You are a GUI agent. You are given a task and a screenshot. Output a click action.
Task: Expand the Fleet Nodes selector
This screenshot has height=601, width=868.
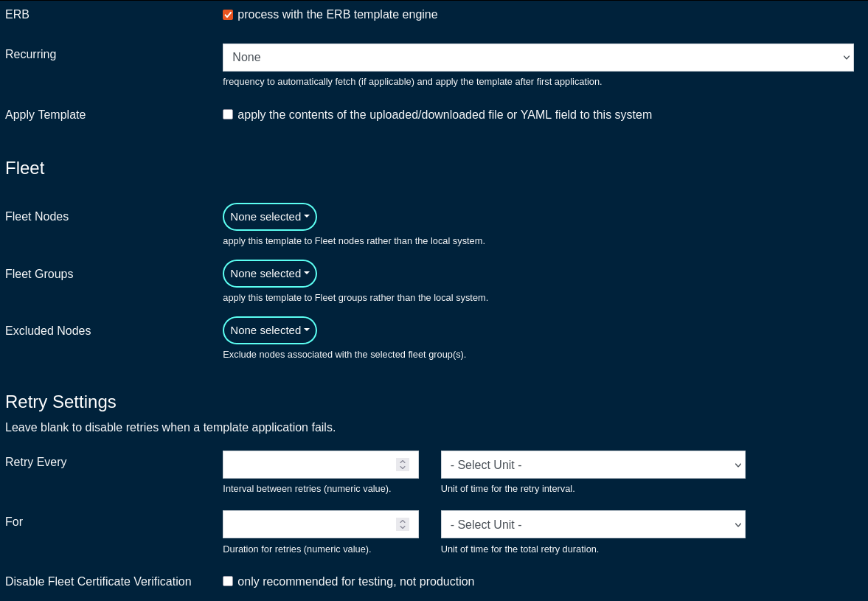[269, 217]
